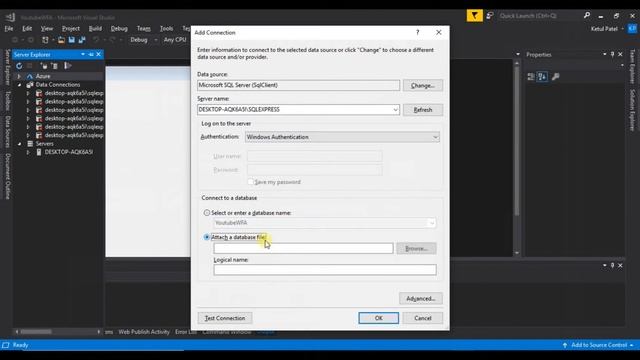Click the Advanced... button

click(420, 298)
